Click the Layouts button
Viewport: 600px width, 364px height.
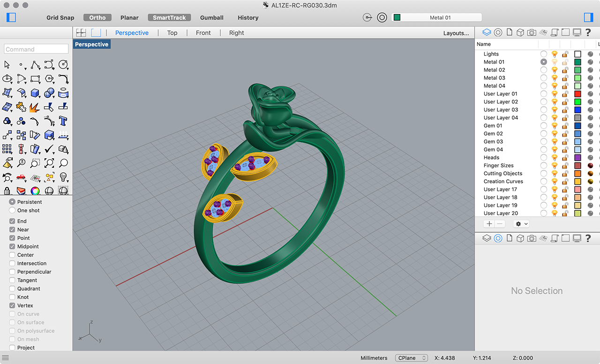pyautogui.click(x=457, y=33)
